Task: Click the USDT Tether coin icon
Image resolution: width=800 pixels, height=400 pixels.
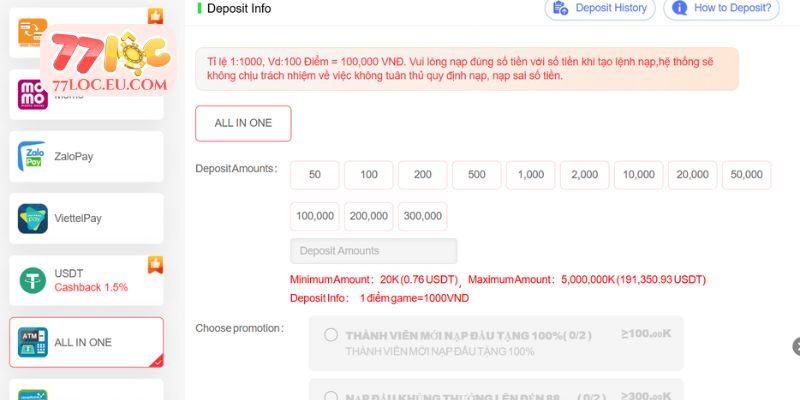Action: point(33,280)
